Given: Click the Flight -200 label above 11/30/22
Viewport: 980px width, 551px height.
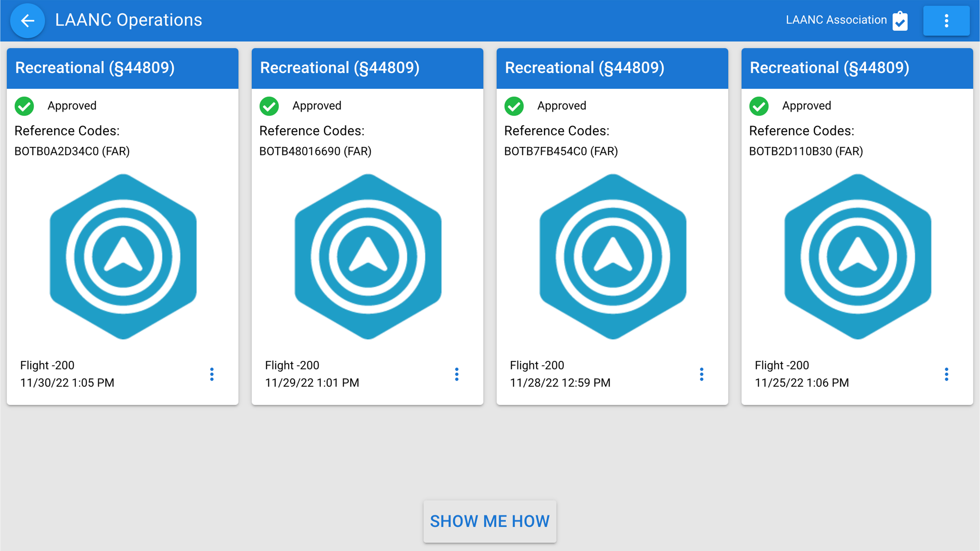Looking at the screenshot, I should coord(47,366).
